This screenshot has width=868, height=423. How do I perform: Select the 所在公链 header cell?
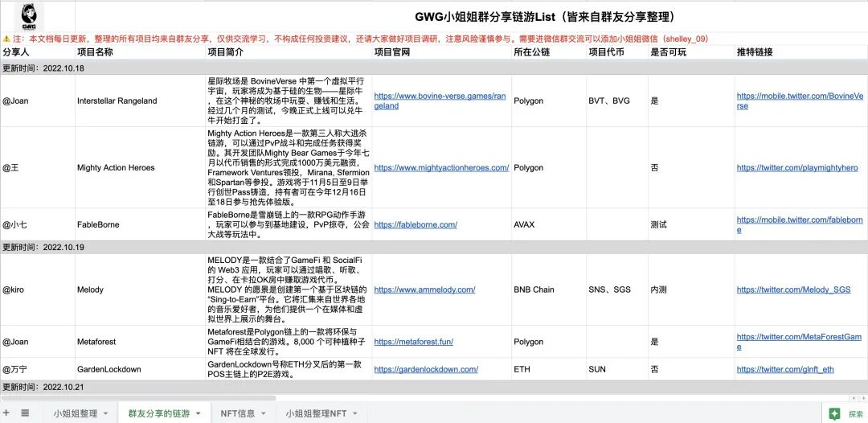(549, 52)
